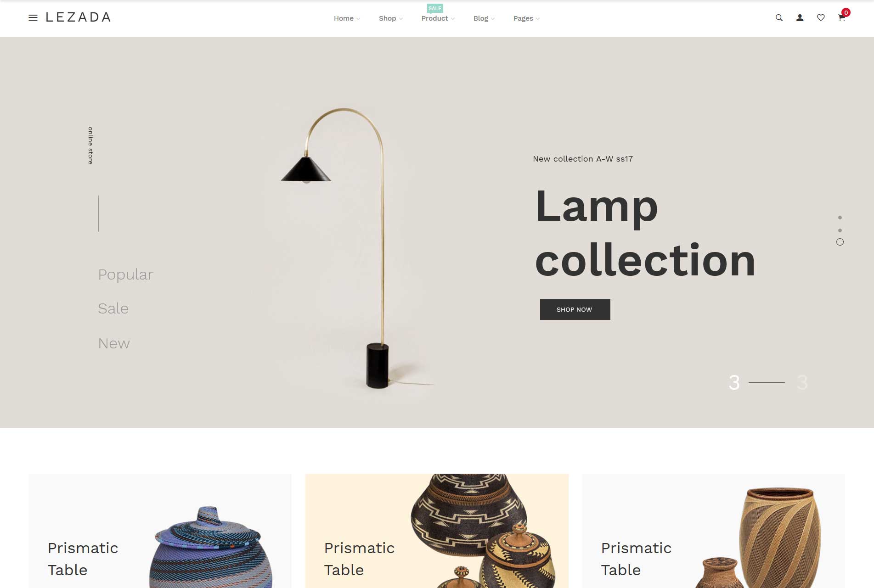The width and height of the screenshot is (874, 588).
Task: Select the first slider pagination dot
Action: 840,218
